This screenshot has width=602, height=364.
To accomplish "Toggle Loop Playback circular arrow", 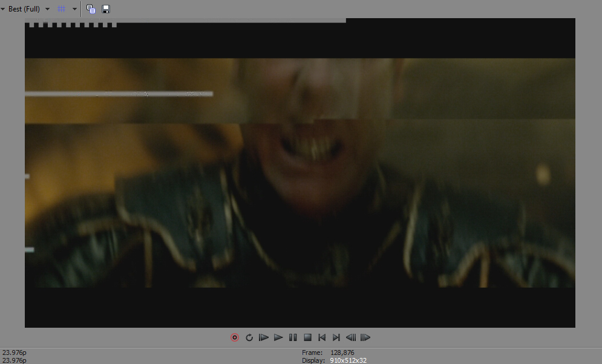I will pyautogui.click(x=249, y=337).
